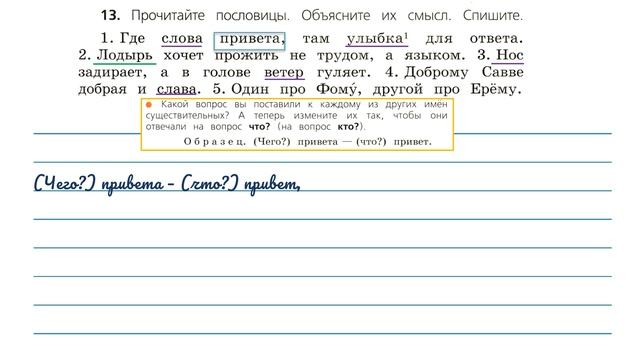Select the word "языком." in proverb 2

435,56
